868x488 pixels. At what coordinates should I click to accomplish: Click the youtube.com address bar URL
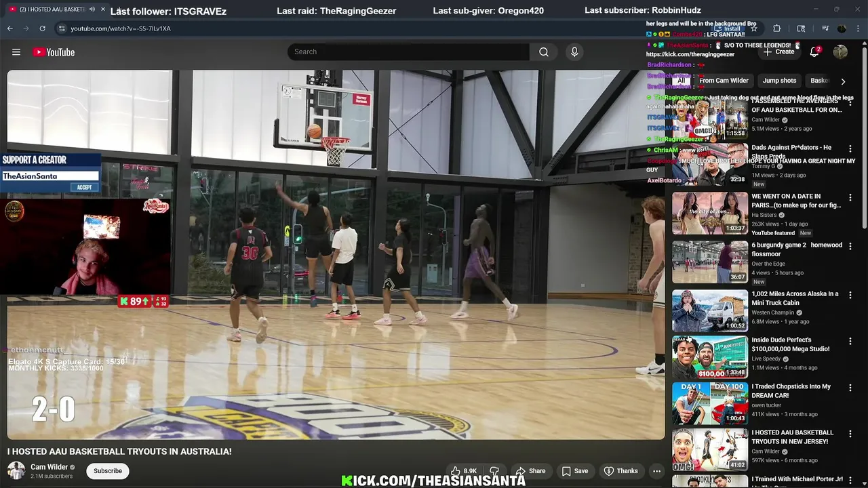[121, 28]
